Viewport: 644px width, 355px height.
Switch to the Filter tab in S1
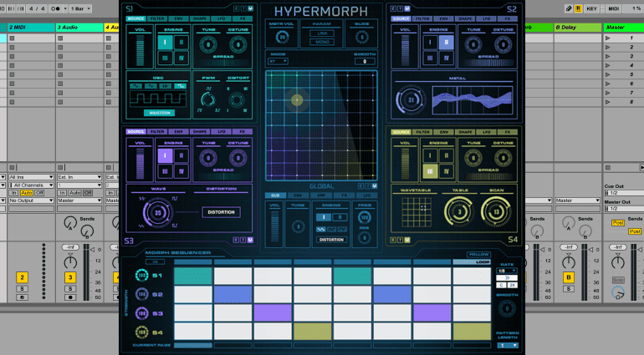pyautogui.click(x=157, y=17)
